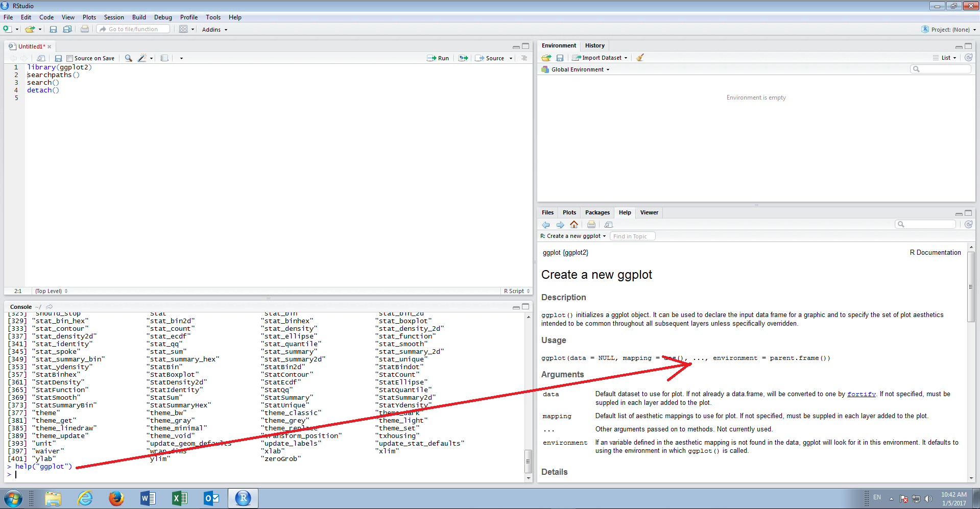Print the help topic
Image resolution: width=980 pixels, height=509 pixels.
591,225
